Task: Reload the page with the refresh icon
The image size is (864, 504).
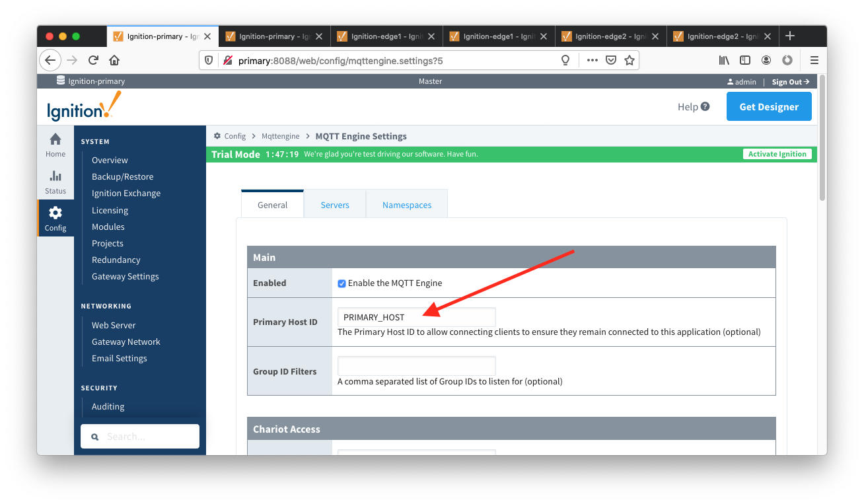Action: pos(93,60)
